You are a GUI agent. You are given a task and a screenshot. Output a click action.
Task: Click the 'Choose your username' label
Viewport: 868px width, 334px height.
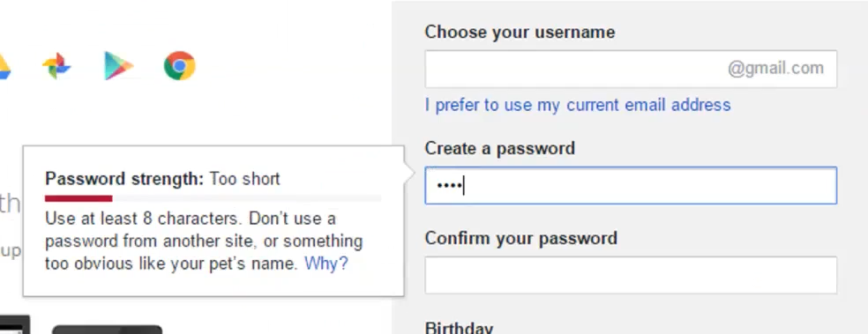[x=520, y=32]
